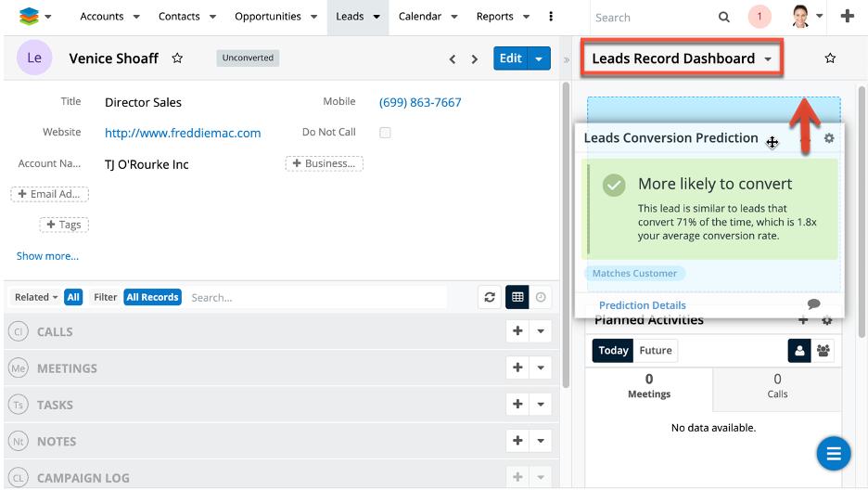Open the Leads module dropdown arrow
Screen dimensions: 868x490
click(x=377, y=17)
